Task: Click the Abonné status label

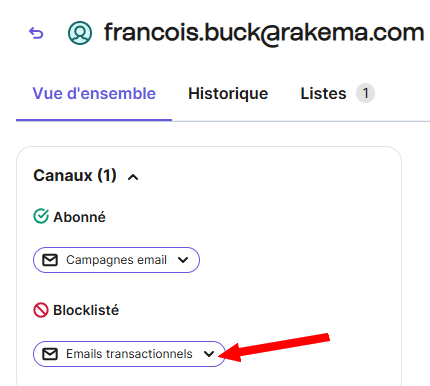Action: tap(79, 217)
